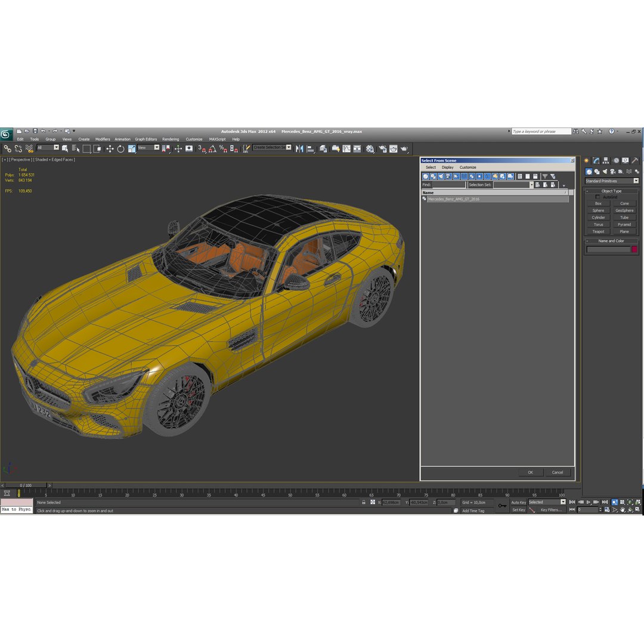Click the Unlink Selection tool

[x=18, y=148]
